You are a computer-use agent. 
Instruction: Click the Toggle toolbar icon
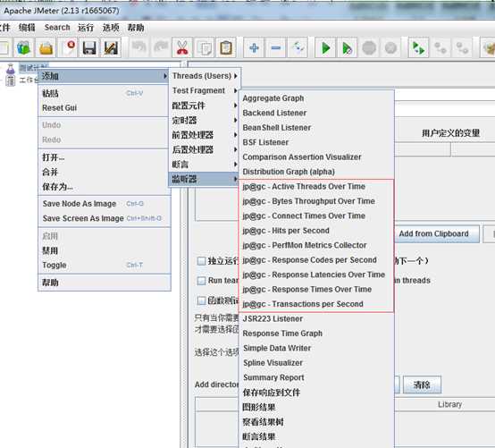click(x=298, y=48)
